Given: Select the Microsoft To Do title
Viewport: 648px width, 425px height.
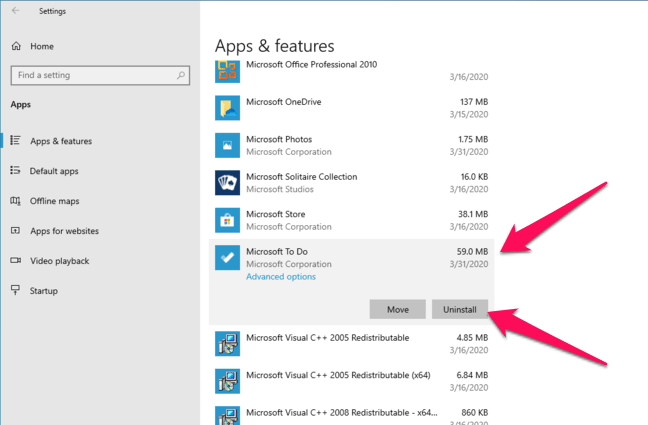Looking at the screenshot, I should coord(277,251).
